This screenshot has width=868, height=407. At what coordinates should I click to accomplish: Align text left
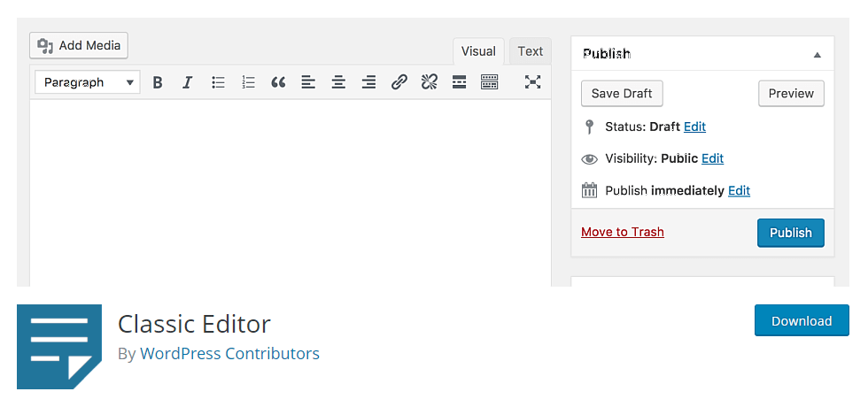(x=308, y=82)
